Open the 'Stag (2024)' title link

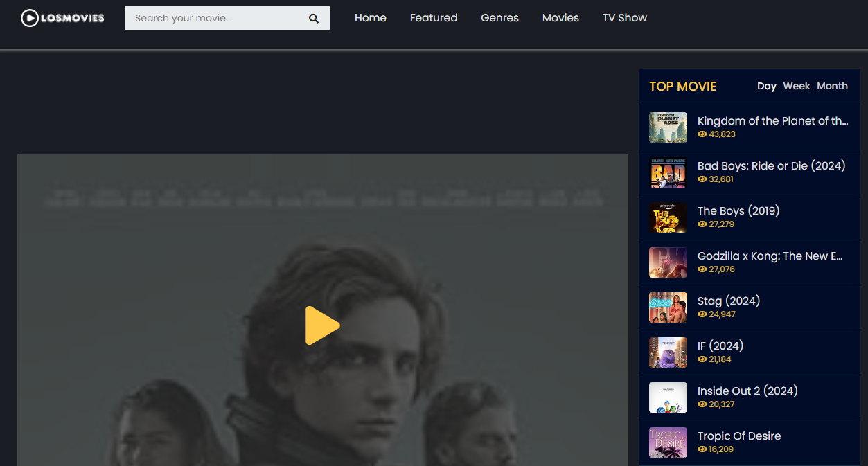(729, 301)
